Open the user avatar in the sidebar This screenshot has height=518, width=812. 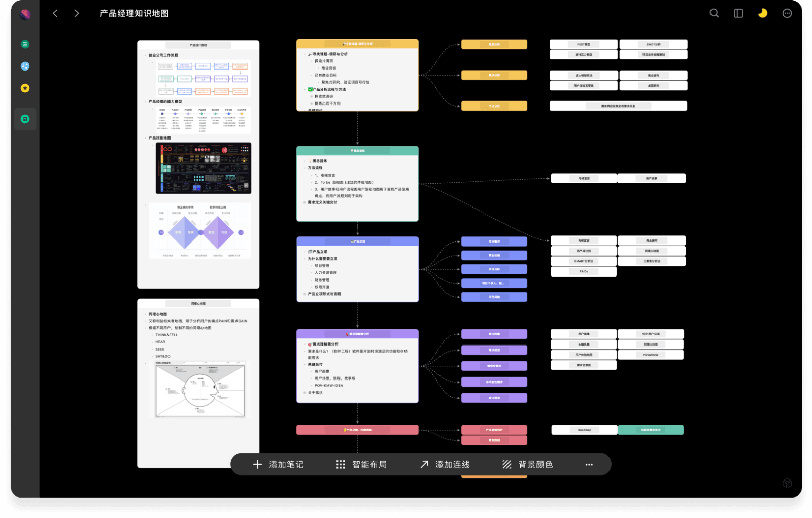(x=25, y=15)
